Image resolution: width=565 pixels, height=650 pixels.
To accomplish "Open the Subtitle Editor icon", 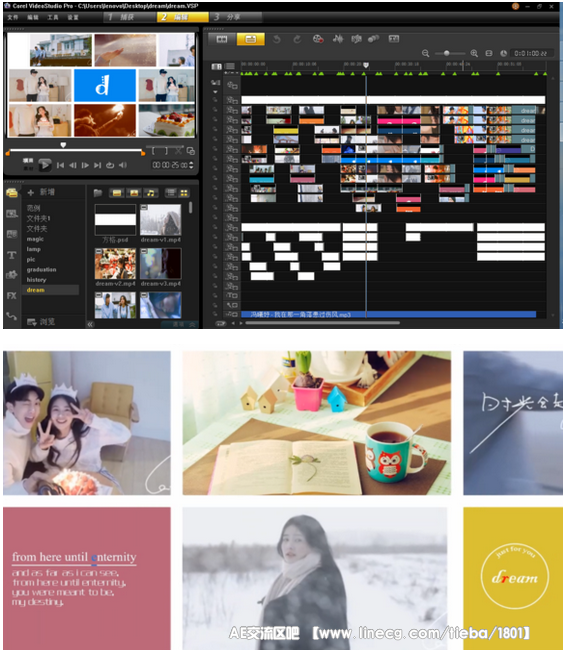I will click(x=393, y=39).
